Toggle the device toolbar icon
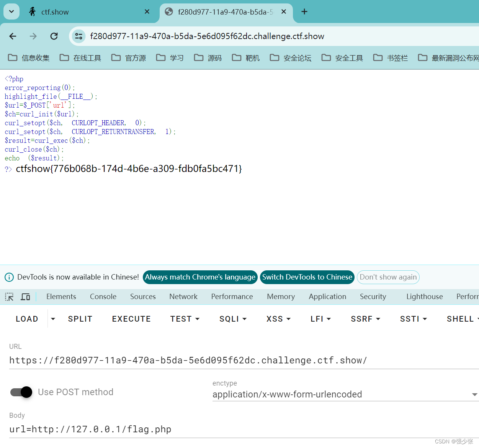 [26, 297]
